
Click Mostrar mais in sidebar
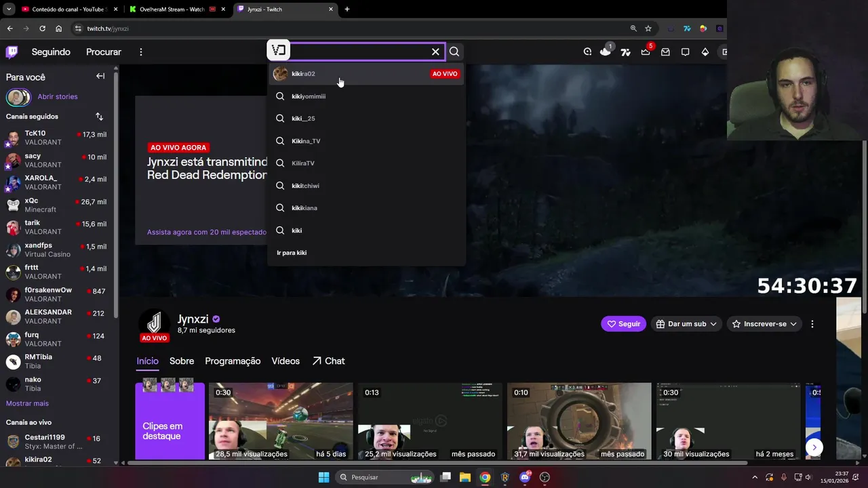pyautogui.click(x=27, y=403)
